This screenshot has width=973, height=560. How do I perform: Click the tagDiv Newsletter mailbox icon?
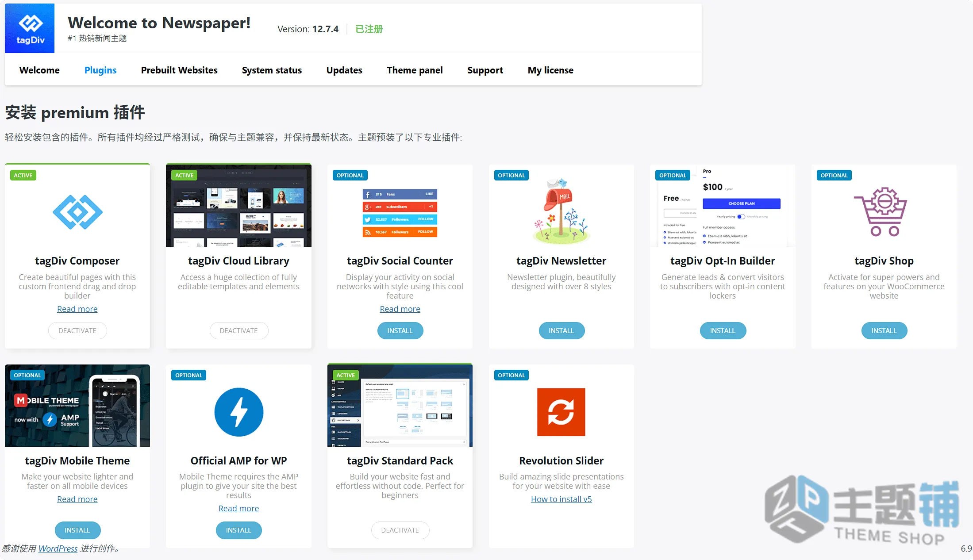561,211
